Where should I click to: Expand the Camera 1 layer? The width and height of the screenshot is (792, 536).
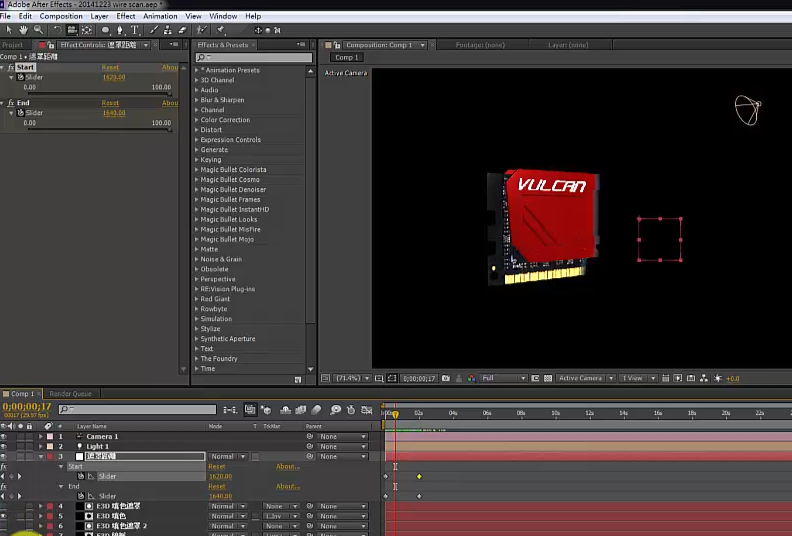coord(40,436)
